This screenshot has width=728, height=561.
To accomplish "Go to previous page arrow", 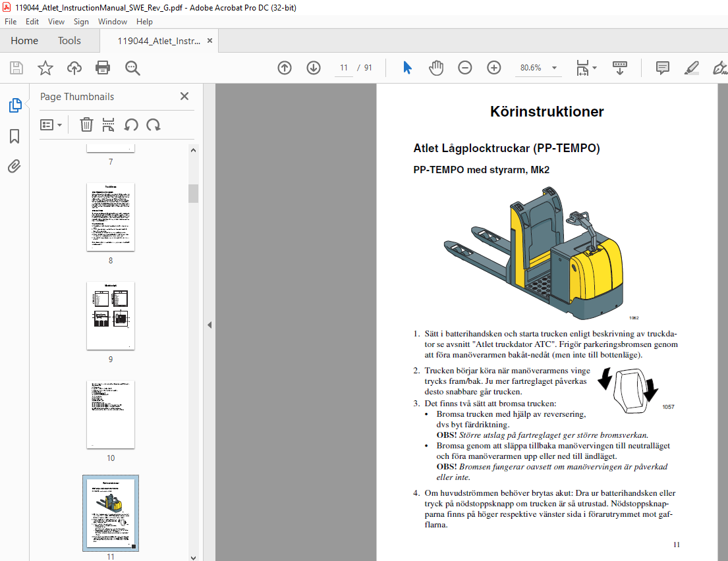I will [285, 68].
